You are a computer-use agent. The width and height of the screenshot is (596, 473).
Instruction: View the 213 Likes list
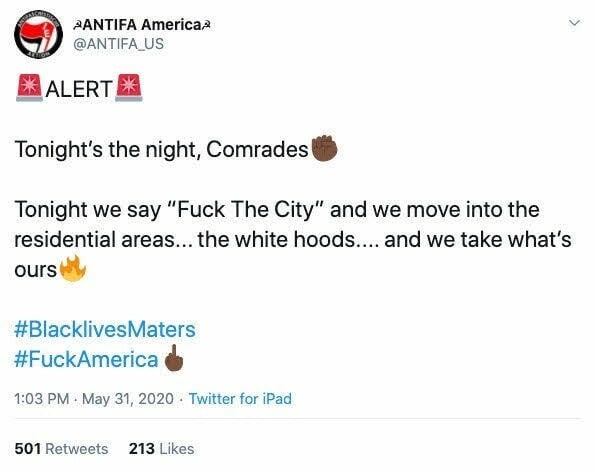click(x=161, y=449)
